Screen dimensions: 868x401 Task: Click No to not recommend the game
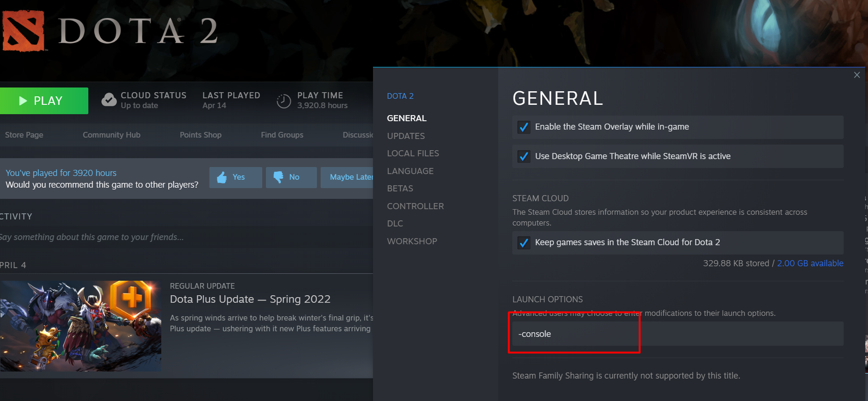291,177
